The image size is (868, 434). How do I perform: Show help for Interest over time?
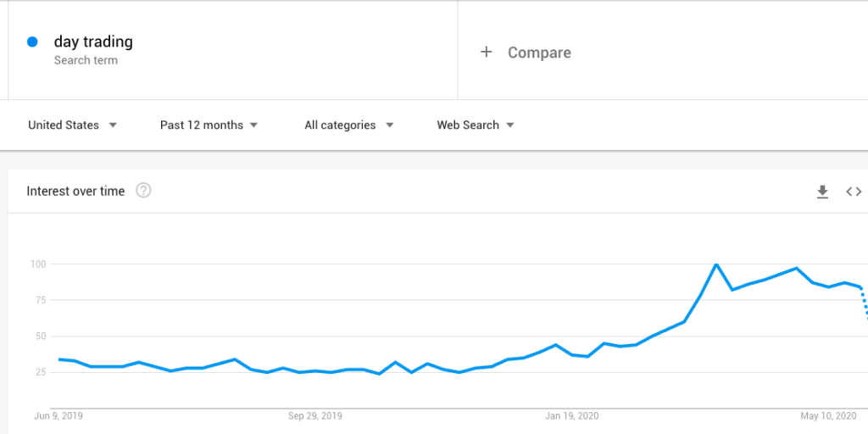(x=143, y=191)
